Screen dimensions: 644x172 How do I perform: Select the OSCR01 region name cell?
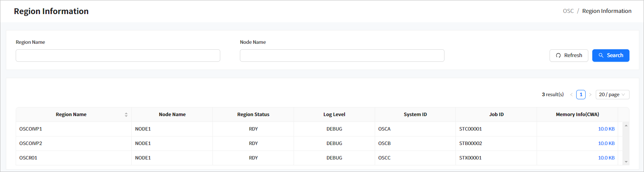tap(28, 158)
